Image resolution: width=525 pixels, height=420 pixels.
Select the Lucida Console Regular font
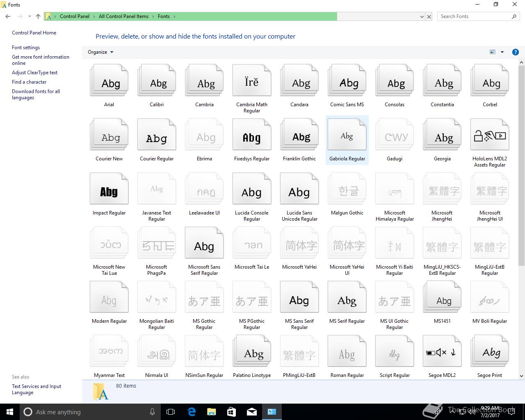click(252, 197)
